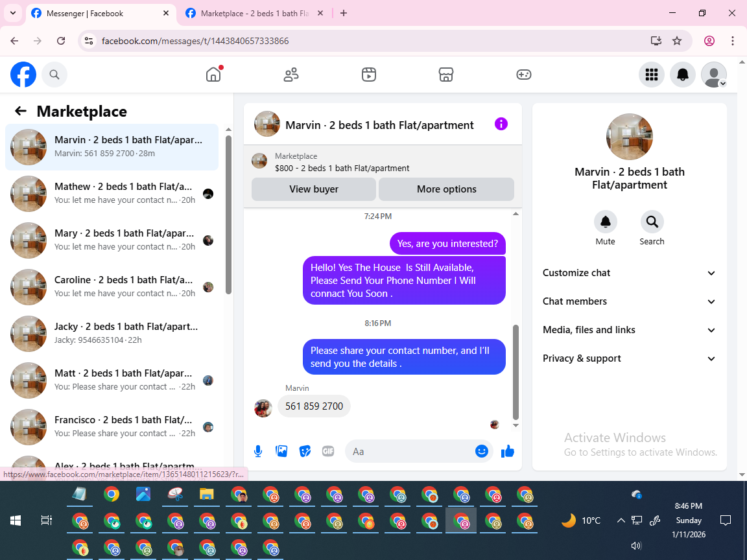This screenshot has height=560, width=747.
Task: Open the Facebook apps menu grid icon
Action: pos(651,75)
